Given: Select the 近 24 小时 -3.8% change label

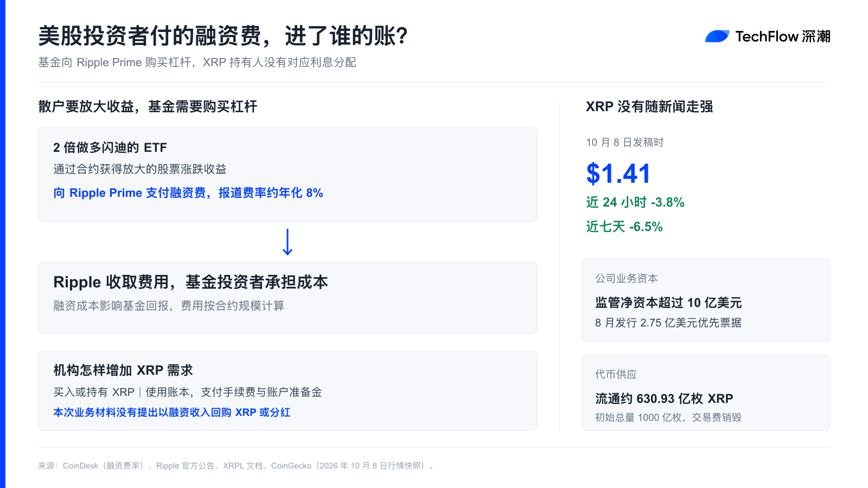Looking at the screenshot, I should (635, 202).
